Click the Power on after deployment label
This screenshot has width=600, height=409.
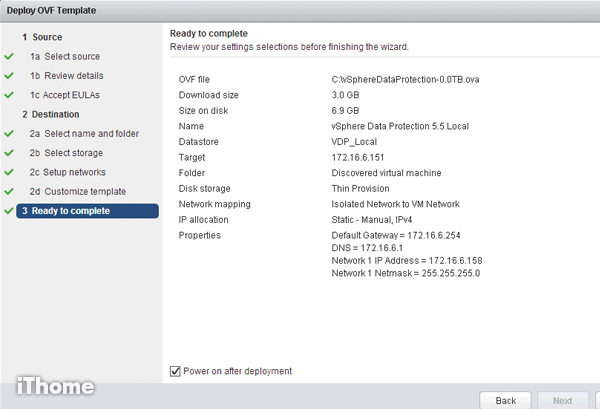click(x=237, y=371)
